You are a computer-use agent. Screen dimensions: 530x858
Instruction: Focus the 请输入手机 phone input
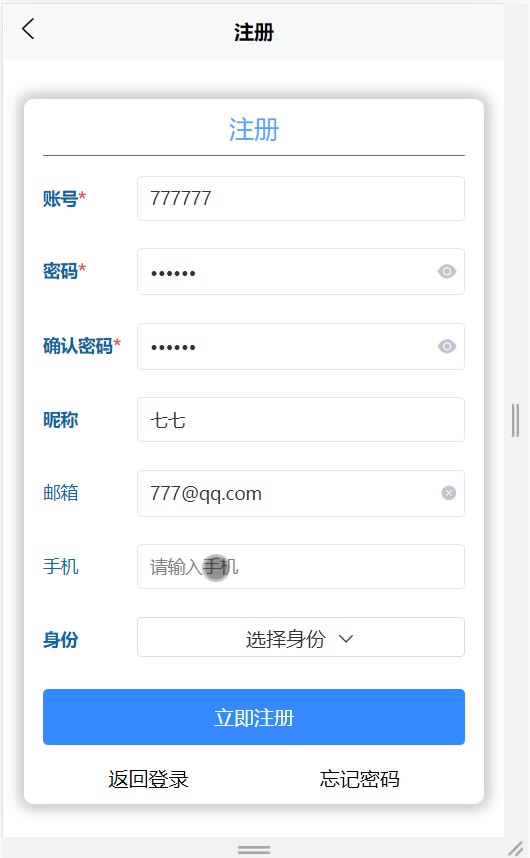(x=301, y=566)
